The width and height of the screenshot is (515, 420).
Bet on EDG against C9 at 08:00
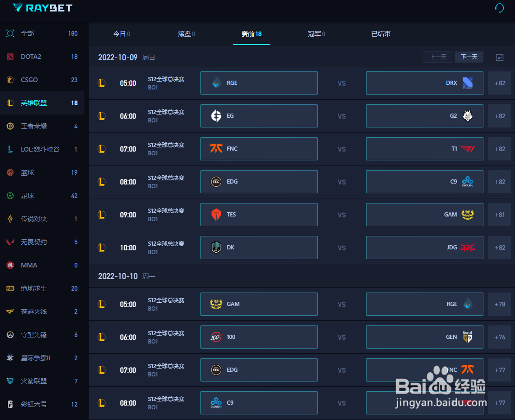(259, 182)
